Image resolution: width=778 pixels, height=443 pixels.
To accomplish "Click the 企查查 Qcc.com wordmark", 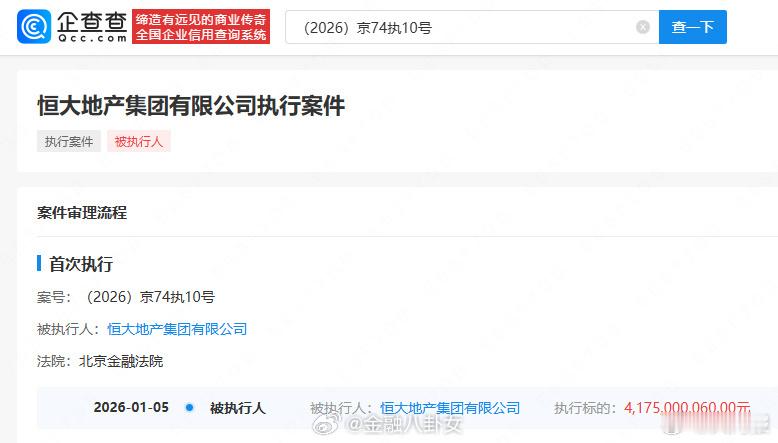I will click(92, 27).
